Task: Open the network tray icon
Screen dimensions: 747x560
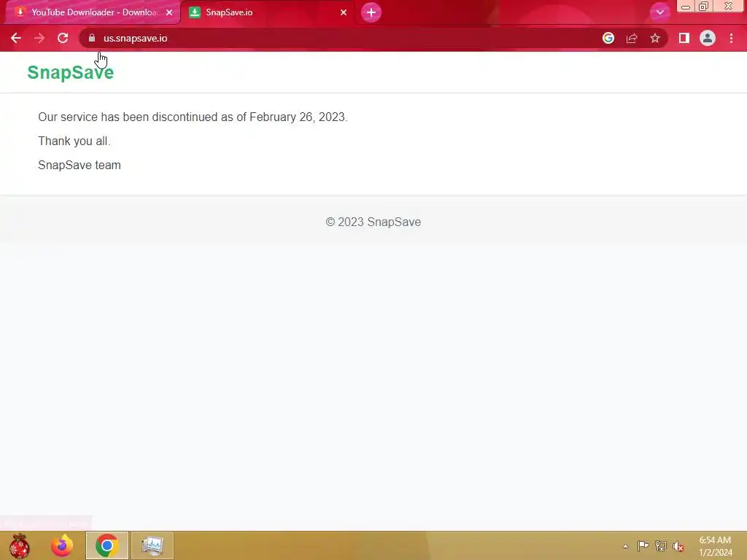Action: pyautogui.click(x=661, y=545)
